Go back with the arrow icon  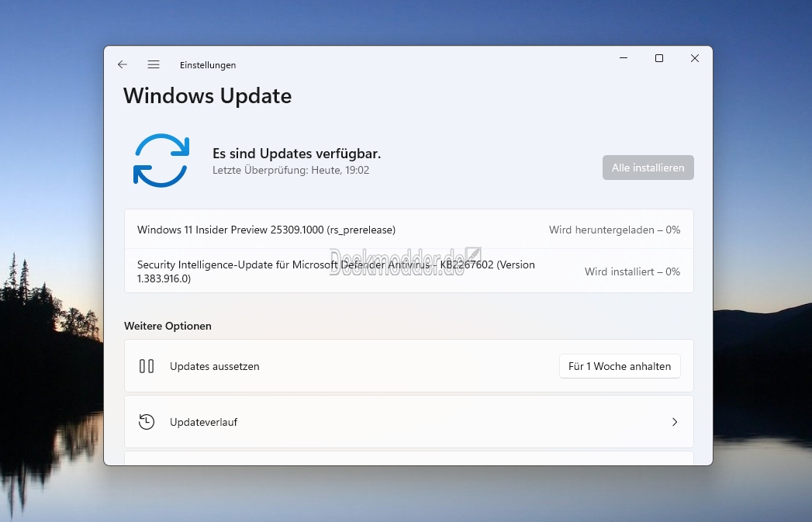click(x=123, y=64)
